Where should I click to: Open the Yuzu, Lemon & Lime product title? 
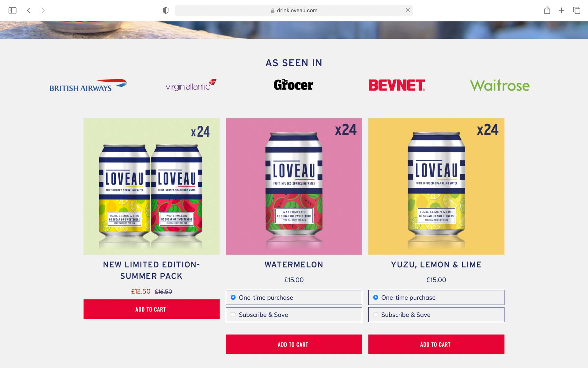pyautogui.click(x=436, y=265)
